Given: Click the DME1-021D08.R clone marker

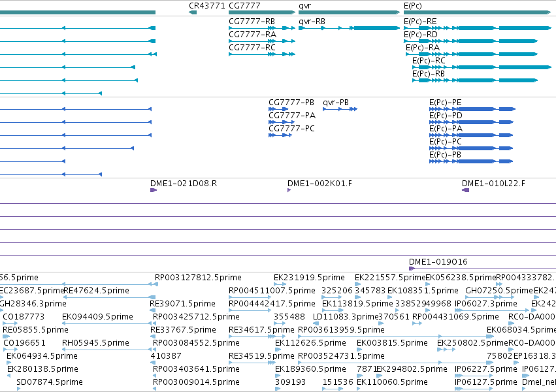Looking at the screenshot, I should point(154,190).
